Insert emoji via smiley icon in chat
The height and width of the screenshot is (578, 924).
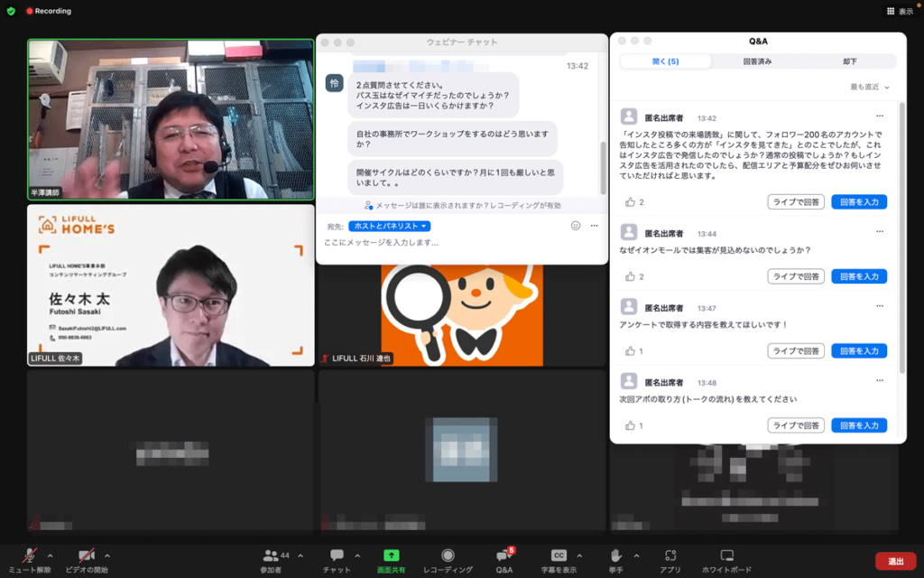tap(576, 226)
